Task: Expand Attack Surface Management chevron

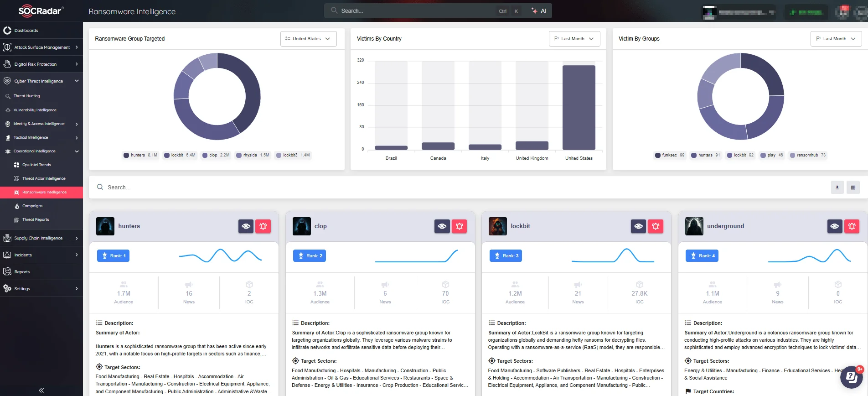Action: click(77, 47)
